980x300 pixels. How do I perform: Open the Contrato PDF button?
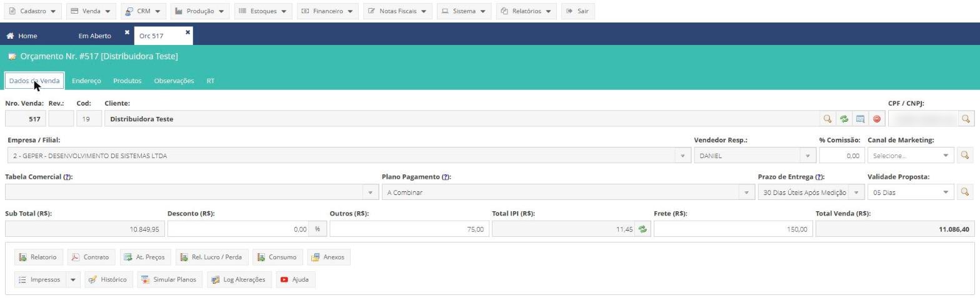91,257
